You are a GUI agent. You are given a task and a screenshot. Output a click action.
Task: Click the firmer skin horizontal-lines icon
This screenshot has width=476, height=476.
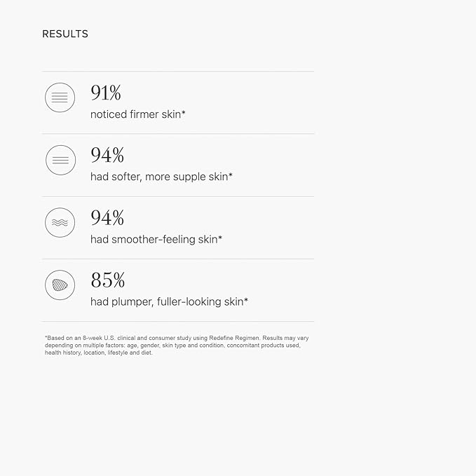tap(60, 97)
